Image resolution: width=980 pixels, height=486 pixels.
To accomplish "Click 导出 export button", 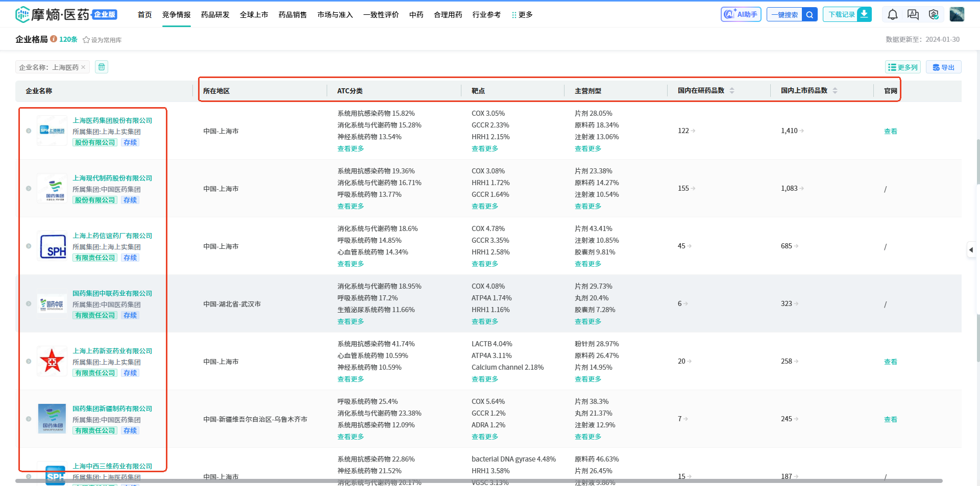I will [943, 67].
